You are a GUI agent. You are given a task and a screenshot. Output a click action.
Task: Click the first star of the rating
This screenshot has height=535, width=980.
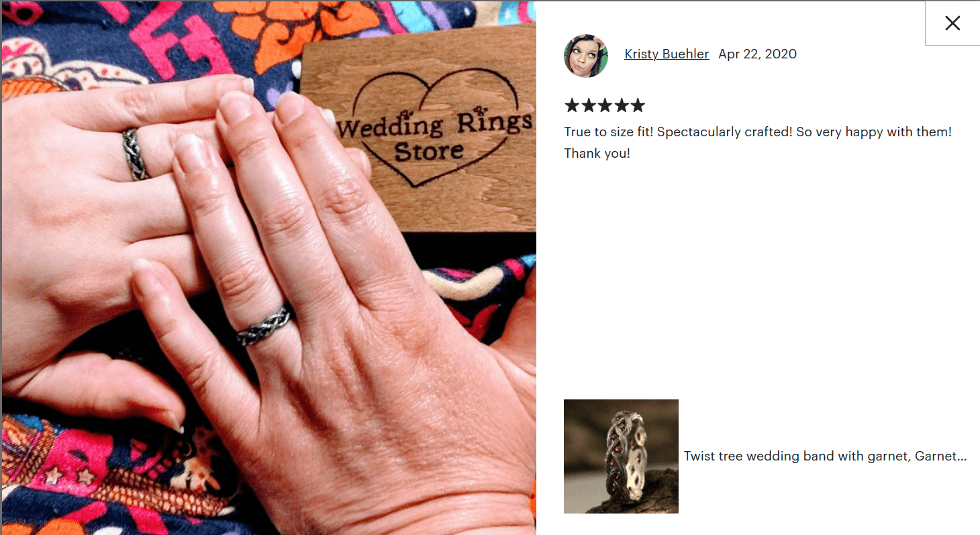[x=572, y=105]
